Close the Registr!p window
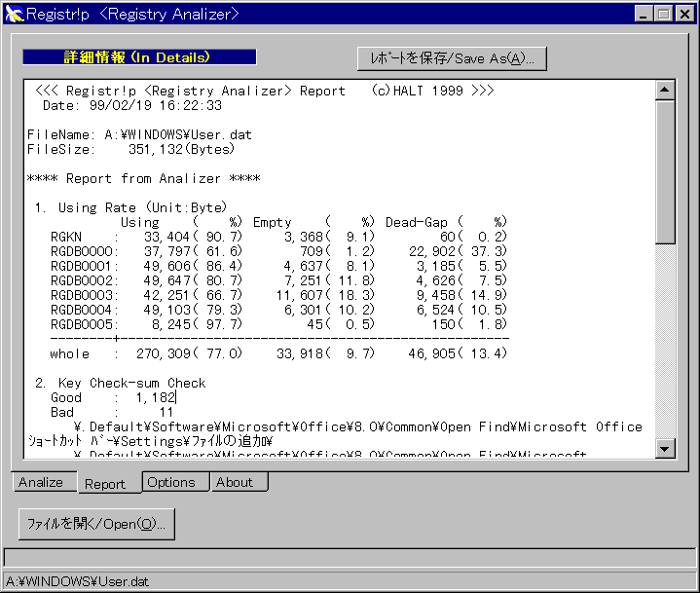Screen dimensions: 700x593 pos(682,14)
